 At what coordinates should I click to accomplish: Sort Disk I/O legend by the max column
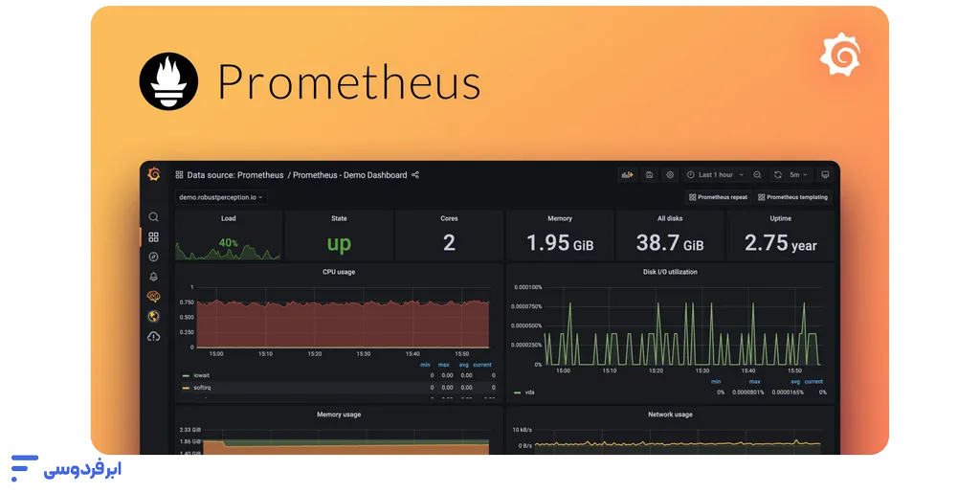point(754,382)
